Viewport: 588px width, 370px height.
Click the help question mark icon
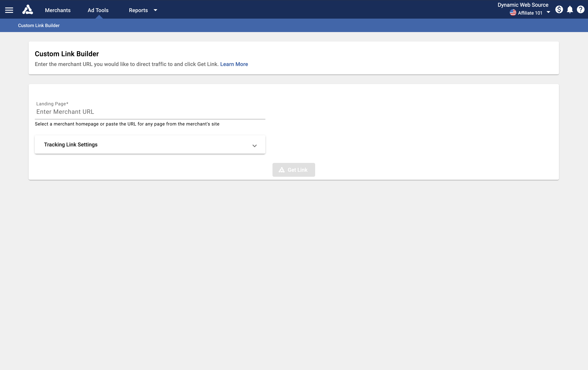[581, 10]
